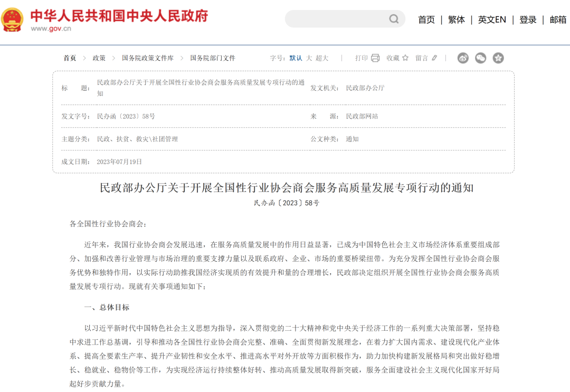Open the 首页 top navigation link

coord(426,20)
